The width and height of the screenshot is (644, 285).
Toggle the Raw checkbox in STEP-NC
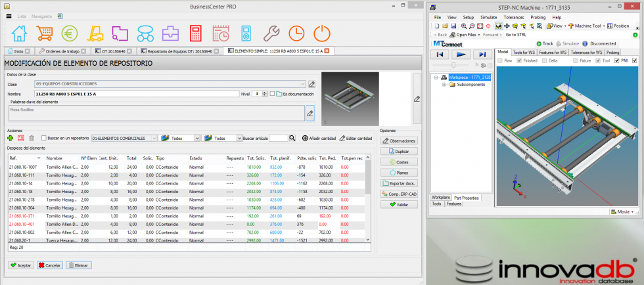[500, 60]
